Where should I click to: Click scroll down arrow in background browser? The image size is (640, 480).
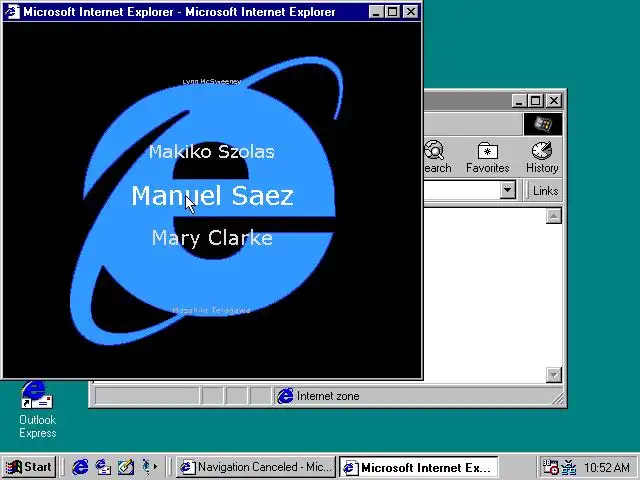point(553,375)
